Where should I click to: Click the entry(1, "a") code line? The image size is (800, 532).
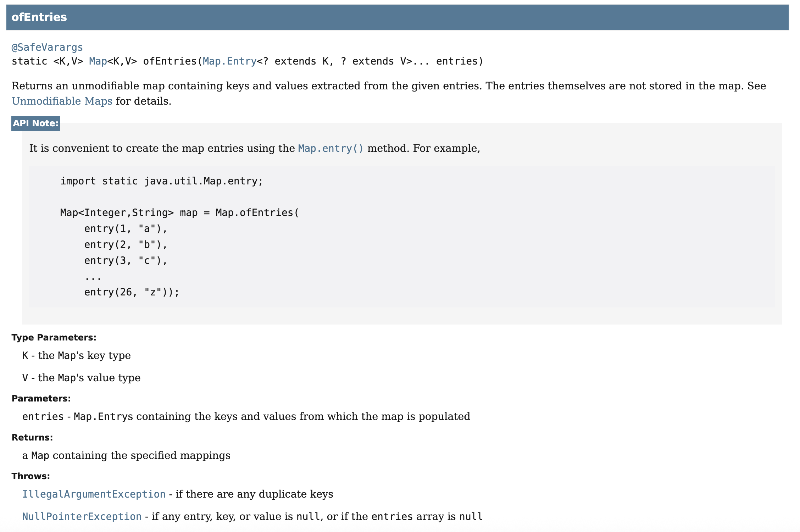coord(126,229)
